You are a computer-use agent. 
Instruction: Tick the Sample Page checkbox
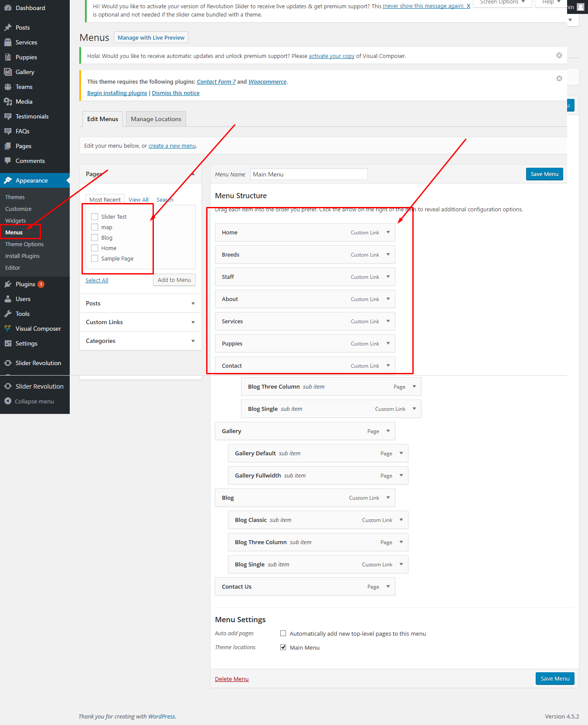pyautogui.click(x=95, y=258)
